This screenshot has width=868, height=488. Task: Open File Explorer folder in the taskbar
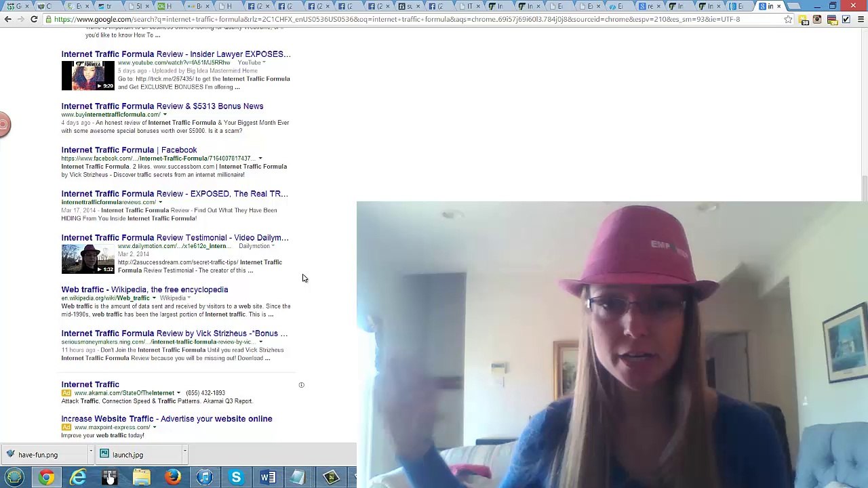[141, 478]
